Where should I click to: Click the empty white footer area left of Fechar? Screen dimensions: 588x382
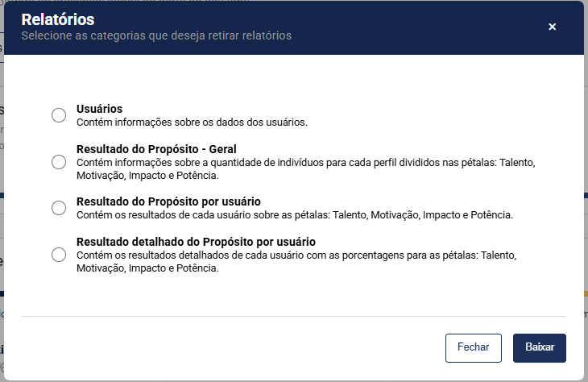click(x=226, y=347)
